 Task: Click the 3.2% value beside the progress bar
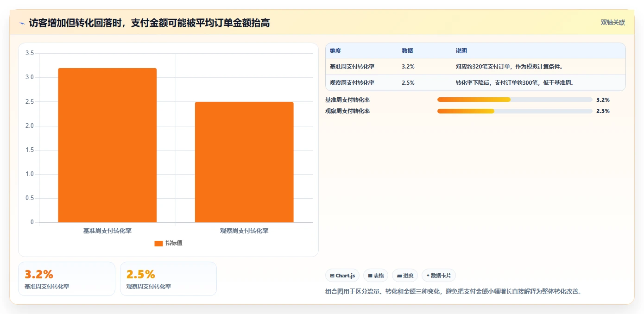tap(603, 100)
